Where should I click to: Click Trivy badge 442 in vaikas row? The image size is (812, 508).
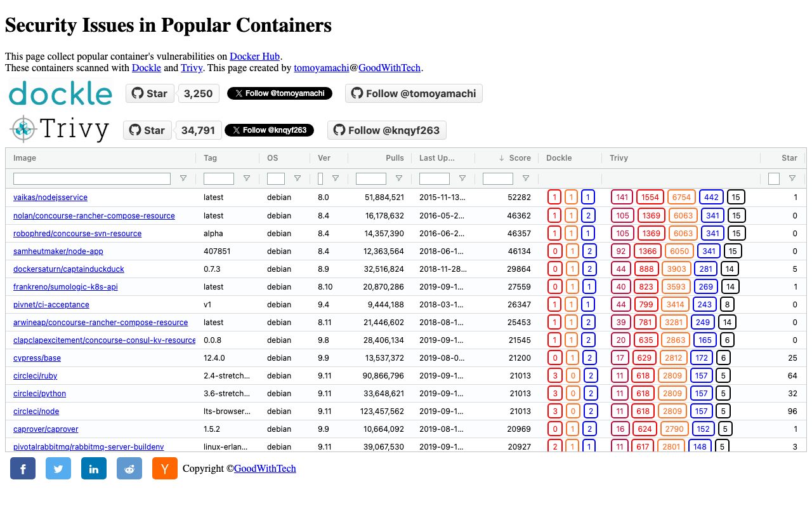point(712,197)
